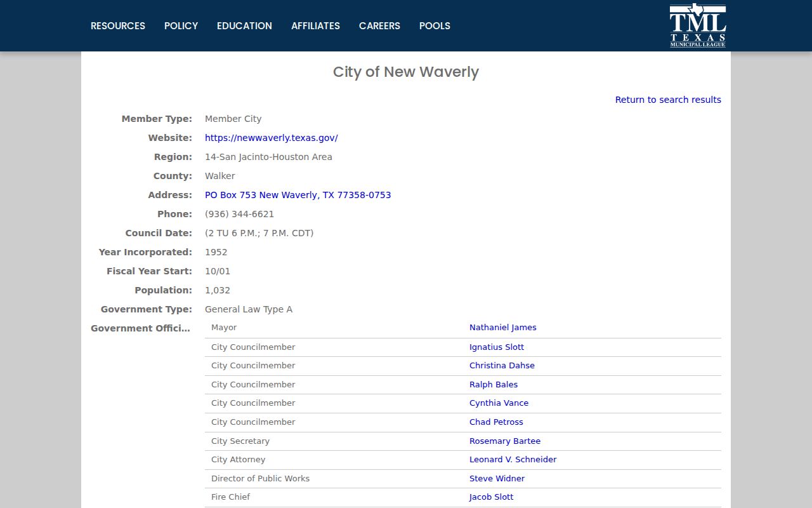Image resolution: width=812 pixels, height=508 pixels.
Task: Click the PO Box 753 address link
Action: (298, 195)
